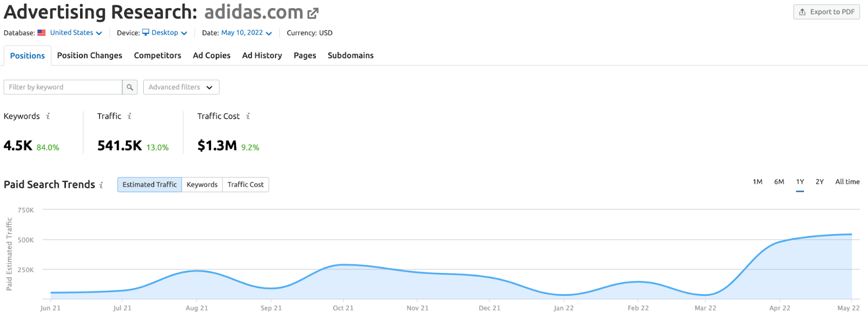The image size is (868, 323).
Task: Click the info icon beside Traffic Cost
Action: [248, 116]
